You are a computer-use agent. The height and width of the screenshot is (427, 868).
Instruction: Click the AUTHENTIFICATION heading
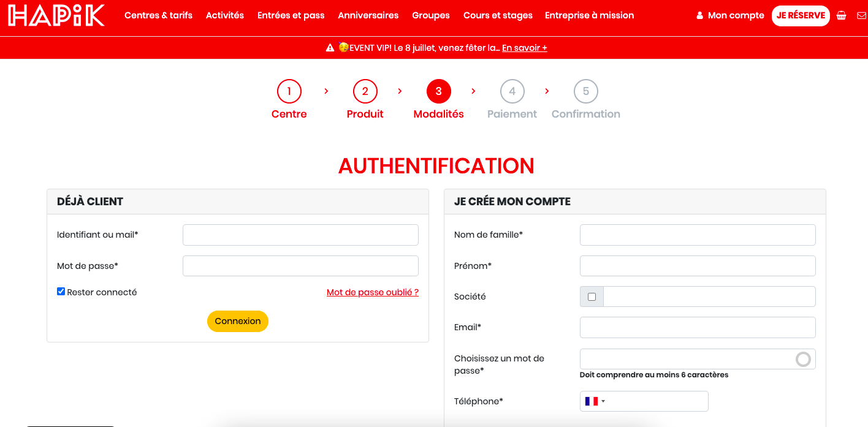click(x=436, y=166)
